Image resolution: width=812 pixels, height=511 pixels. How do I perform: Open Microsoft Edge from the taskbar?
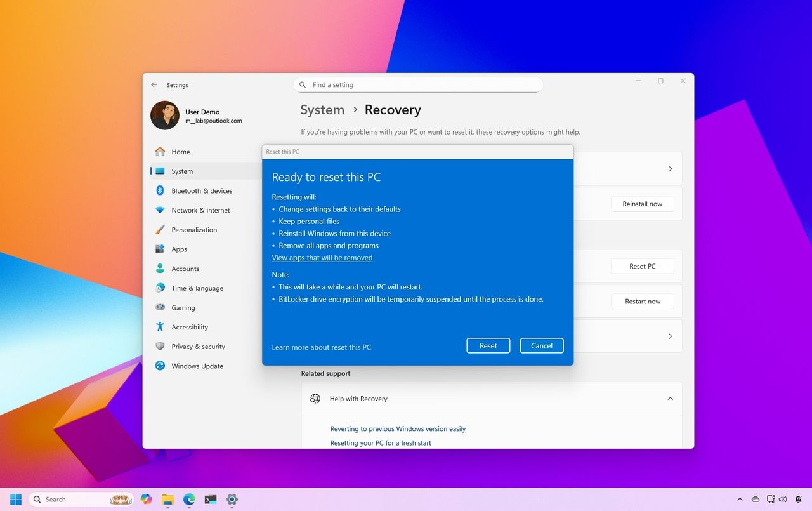[x=188, y=500]
